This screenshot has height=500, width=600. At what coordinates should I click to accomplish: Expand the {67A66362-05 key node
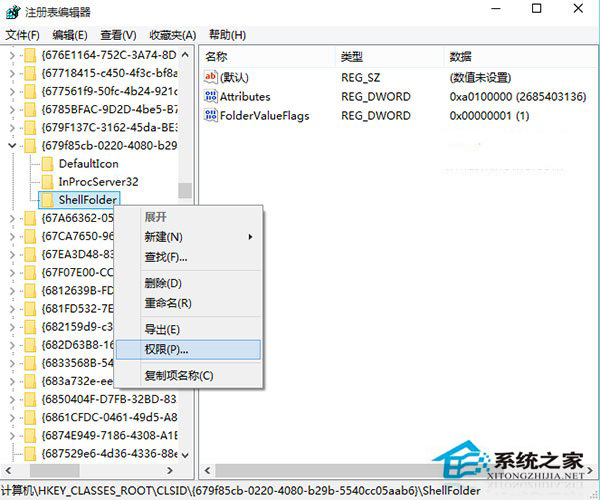pos(12,218)
